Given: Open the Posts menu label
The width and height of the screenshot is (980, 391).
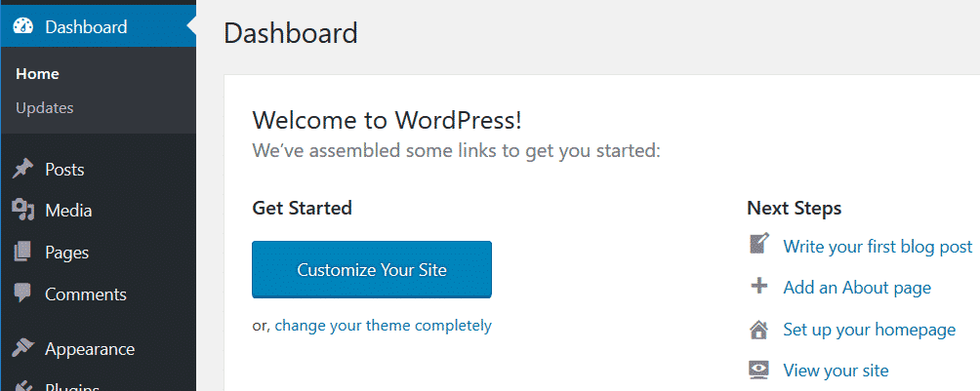Looking at the screenshot, I should pos(64,170).
